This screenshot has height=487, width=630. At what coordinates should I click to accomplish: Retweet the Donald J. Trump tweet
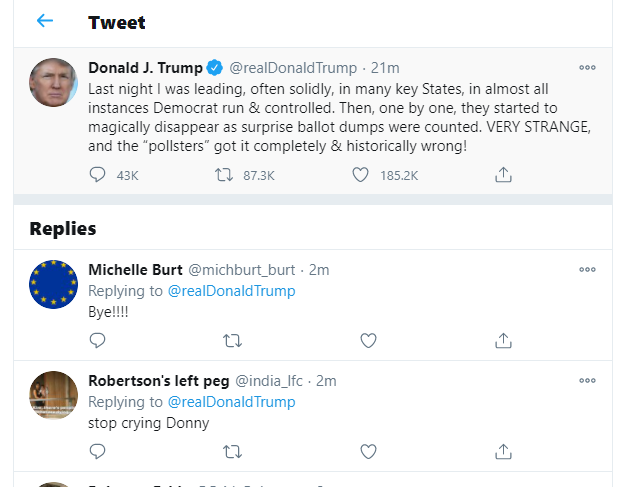click(x=224, y=175)
